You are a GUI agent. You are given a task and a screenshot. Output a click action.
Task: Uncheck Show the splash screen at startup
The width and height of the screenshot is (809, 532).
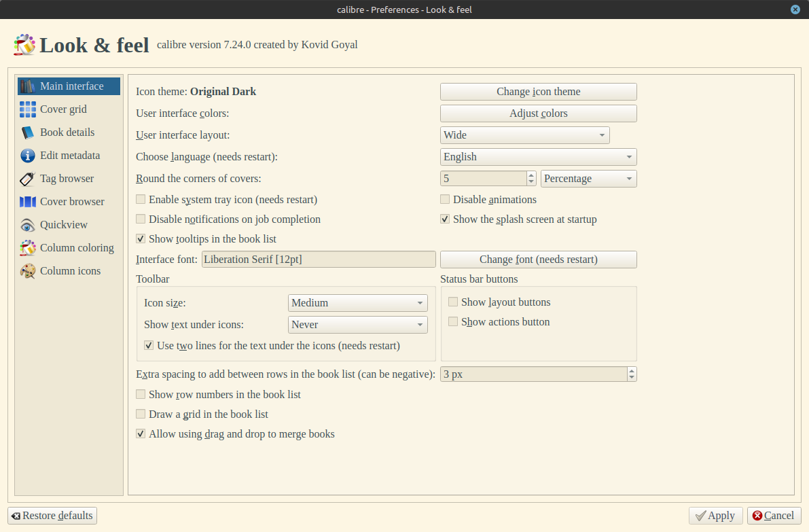coord(445,219)
